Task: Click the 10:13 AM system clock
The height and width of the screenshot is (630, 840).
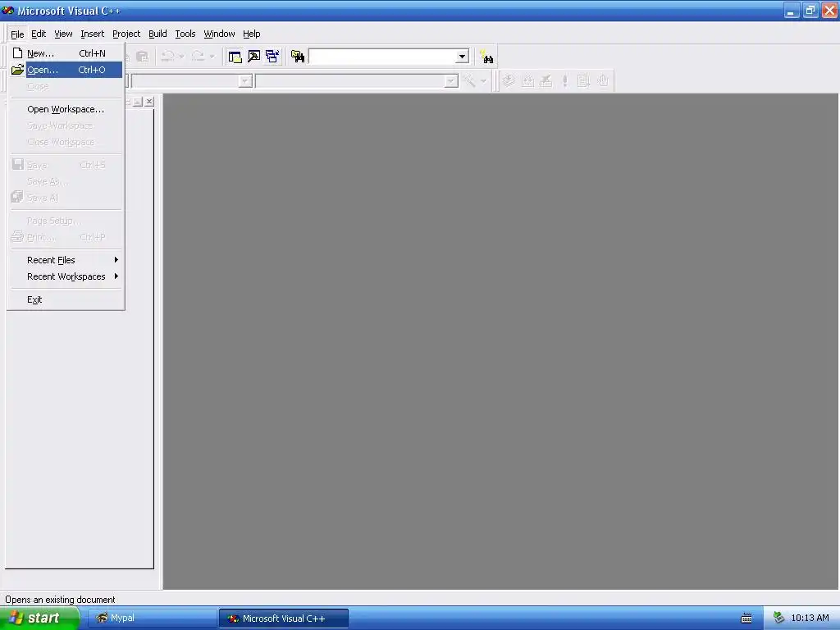Action: click(x=810, y=618)
